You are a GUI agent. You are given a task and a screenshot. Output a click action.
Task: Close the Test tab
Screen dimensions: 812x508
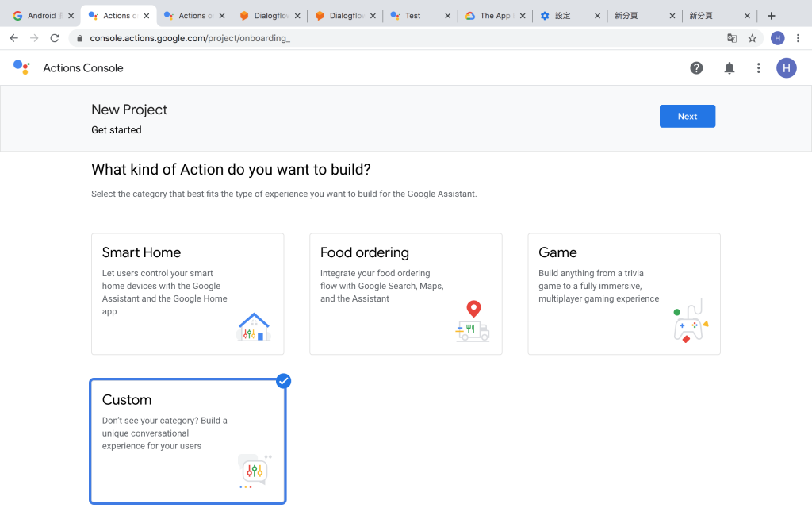(448, 16)
